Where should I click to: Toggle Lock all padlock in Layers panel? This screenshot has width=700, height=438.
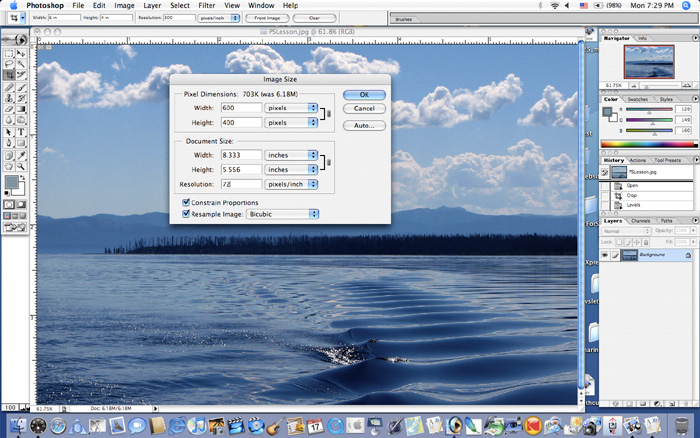[646, 242]
